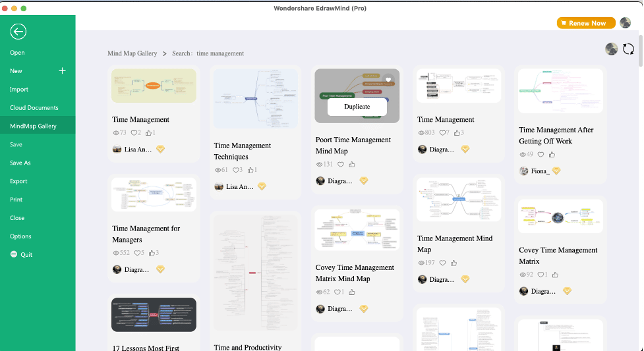The image size is (644, 351).
Task: Favorite Time Management After Getting Off Work
Action: (541, 154)
